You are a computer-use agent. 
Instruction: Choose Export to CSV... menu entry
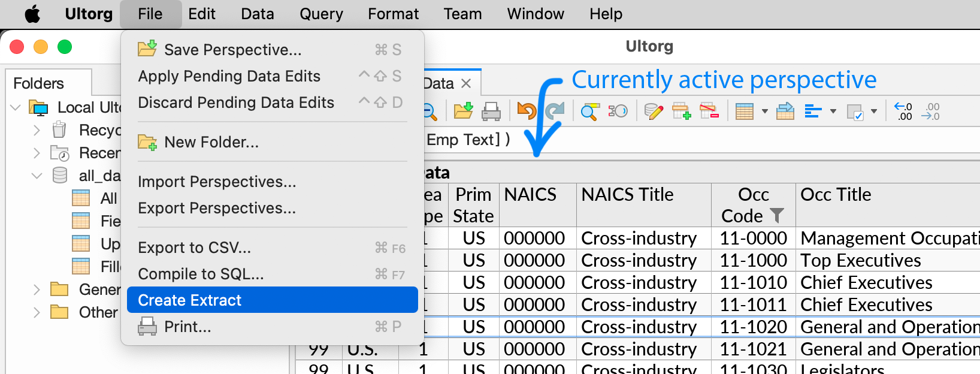(273, 248)
